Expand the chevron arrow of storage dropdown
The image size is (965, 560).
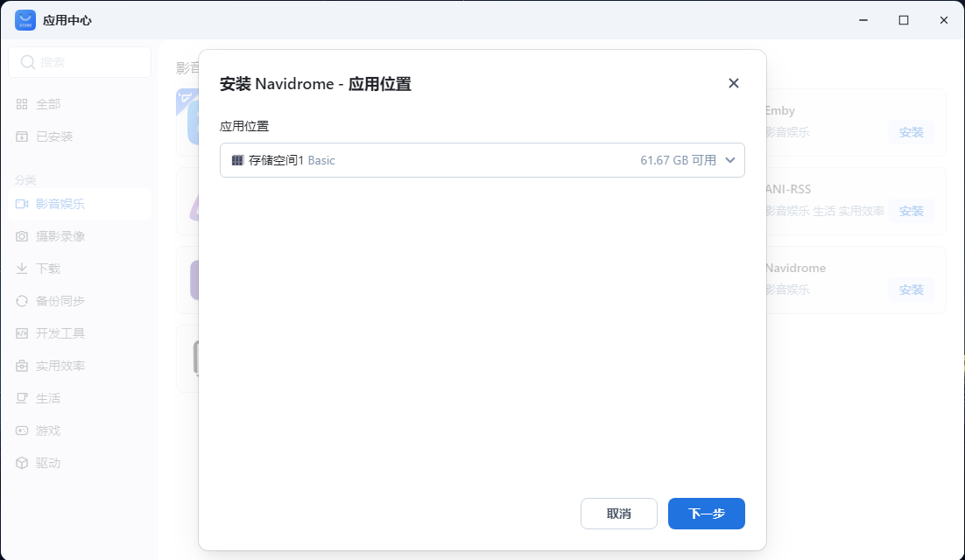[x=730, y=160]
